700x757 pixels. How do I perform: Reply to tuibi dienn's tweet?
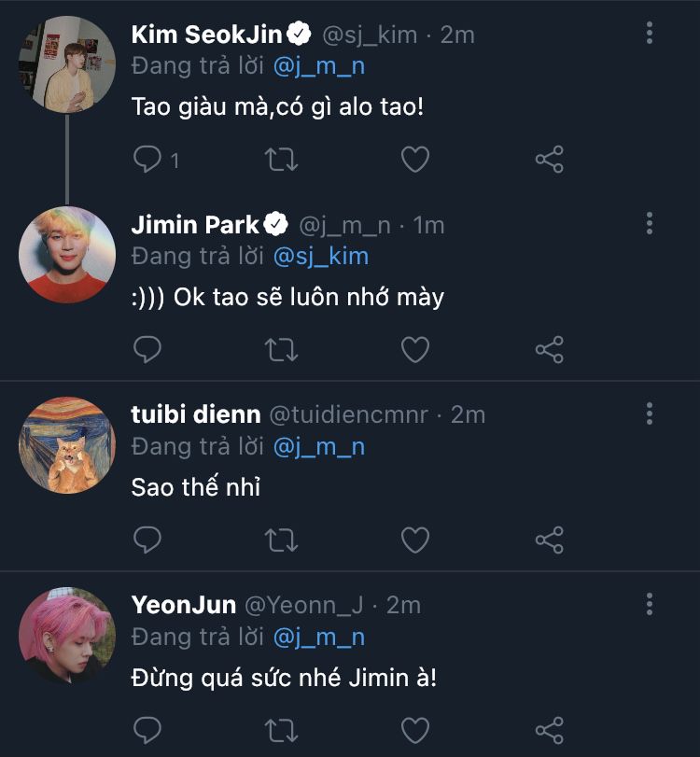[x=147, y=540]
